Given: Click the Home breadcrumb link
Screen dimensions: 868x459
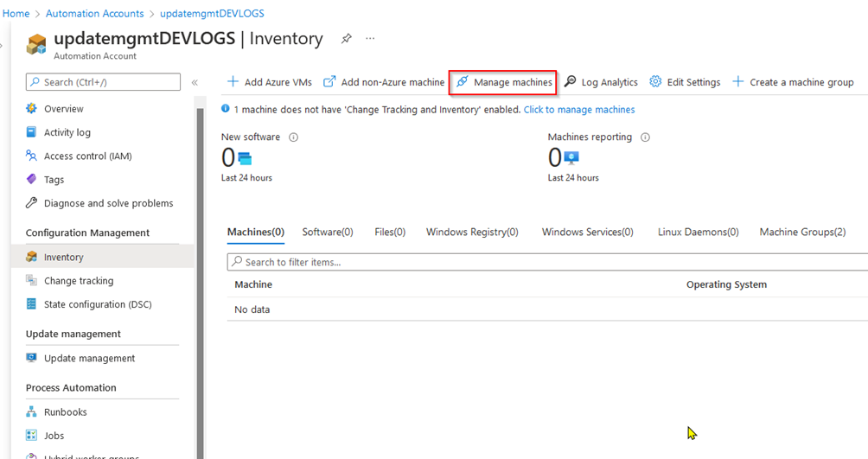Looking at the screenshot, I should 16,13.
